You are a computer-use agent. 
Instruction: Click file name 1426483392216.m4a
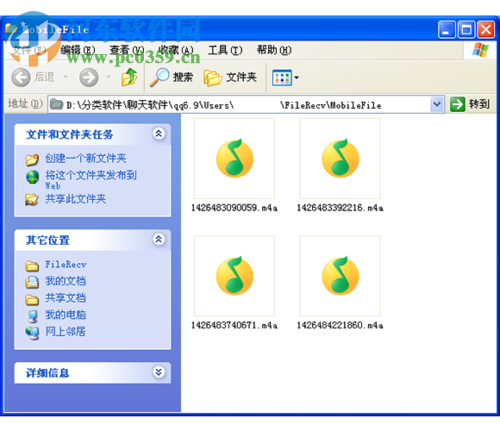(340, 208)
